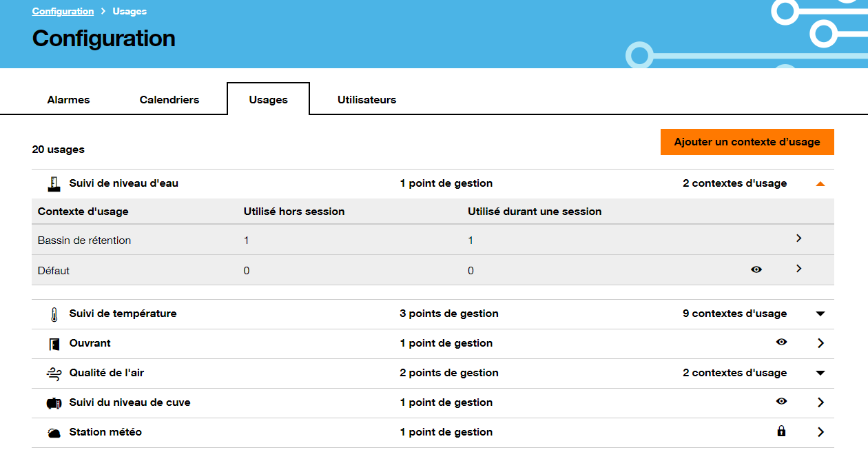
Task: Select the Calendriers tab
Action: 169,99
